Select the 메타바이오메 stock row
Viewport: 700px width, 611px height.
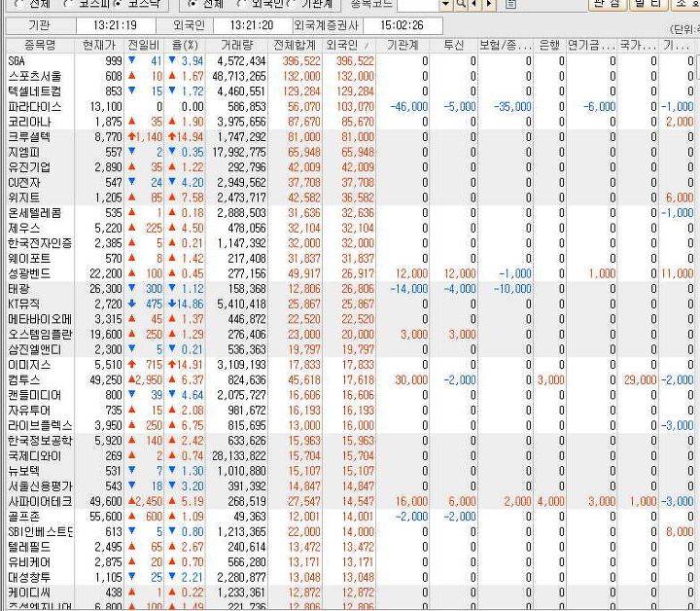click(x=350, y=319)
